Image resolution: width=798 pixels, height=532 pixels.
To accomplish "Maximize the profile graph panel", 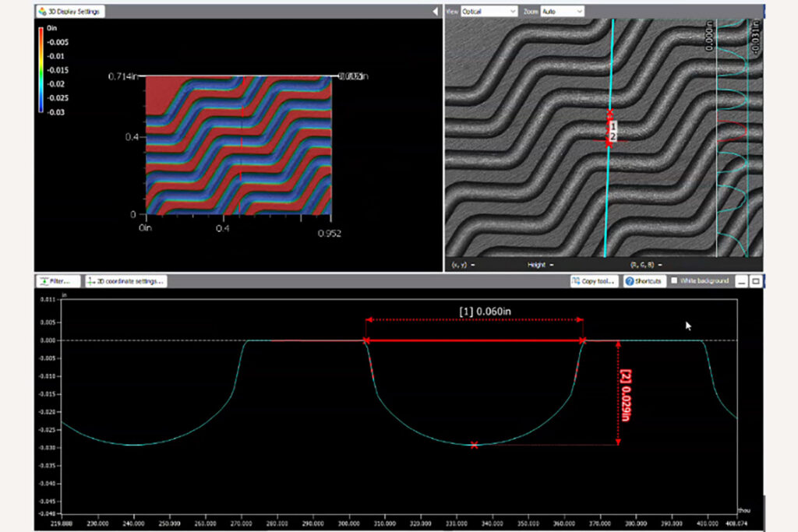I will click(x=756, y=280).
